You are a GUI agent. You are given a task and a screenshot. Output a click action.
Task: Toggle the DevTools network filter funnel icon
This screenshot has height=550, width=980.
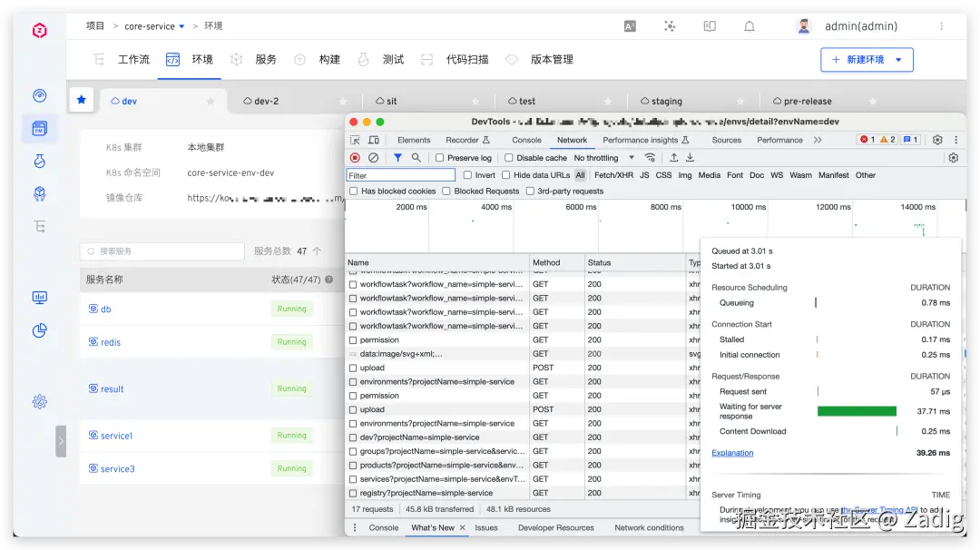click(397, 158)
